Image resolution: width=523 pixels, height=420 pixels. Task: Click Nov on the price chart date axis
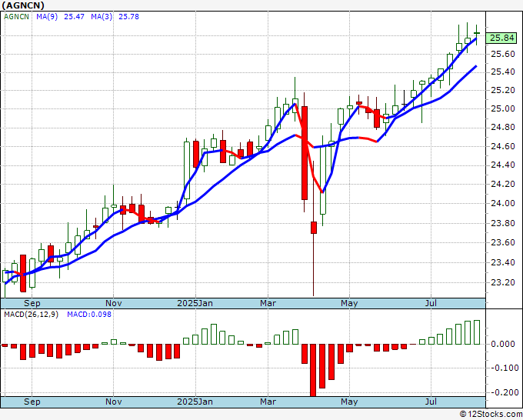pyautogui.click(x=113, y=303)
